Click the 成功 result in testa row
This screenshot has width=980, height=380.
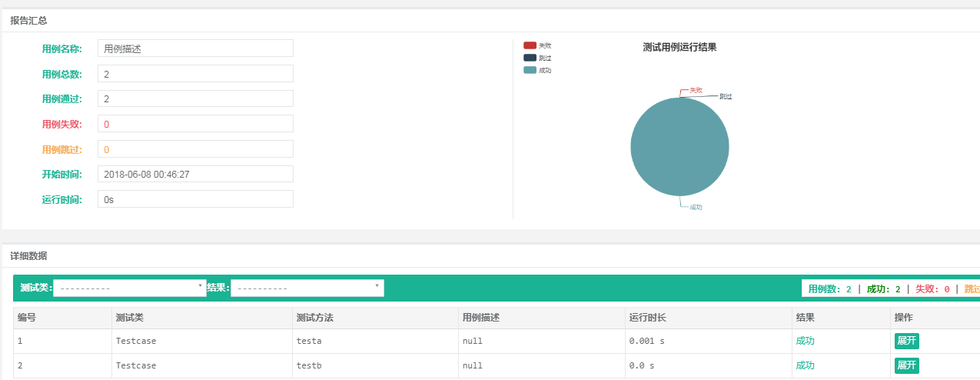805,341
